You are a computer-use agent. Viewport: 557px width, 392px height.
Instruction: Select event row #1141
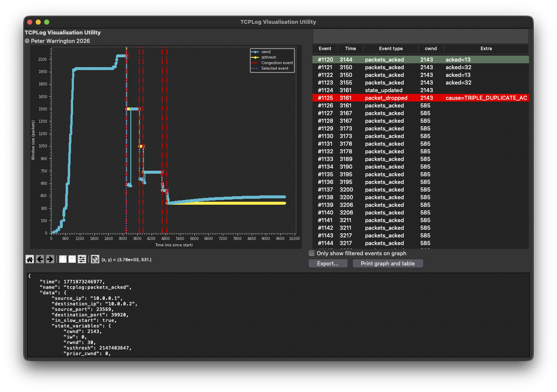tap(421, 220)
